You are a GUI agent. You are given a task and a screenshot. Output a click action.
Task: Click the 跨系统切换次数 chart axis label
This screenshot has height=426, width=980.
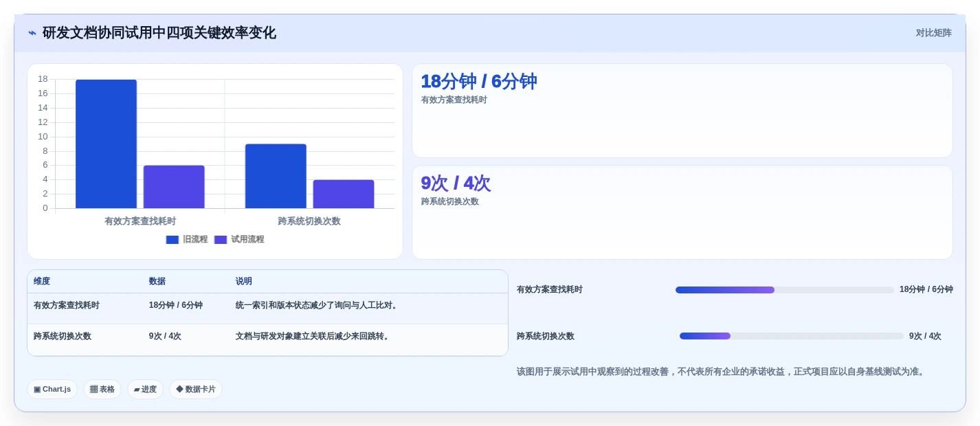pyautogui.click(x=309, y=221)
